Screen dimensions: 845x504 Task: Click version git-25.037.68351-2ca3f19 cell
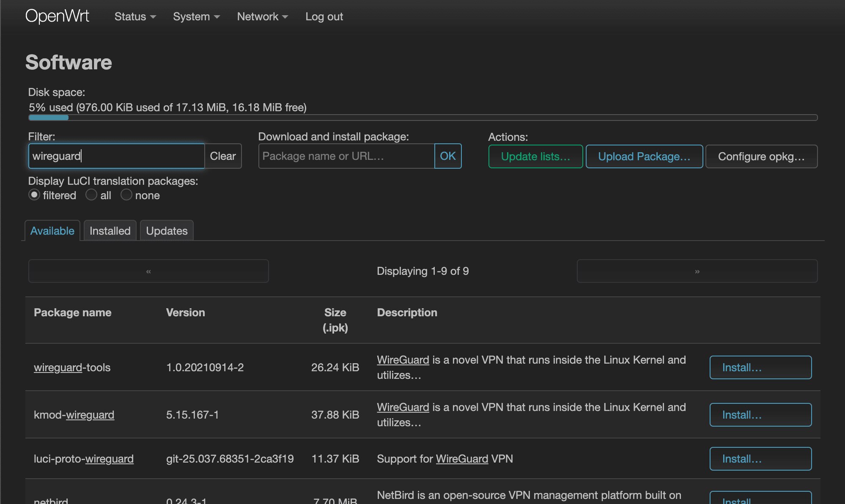(x=230, y=459)
